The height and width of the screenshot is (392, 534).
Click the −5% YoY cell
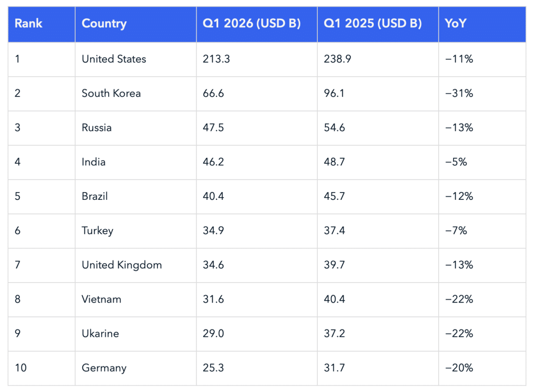pyautogui.click(x=456, y=162)
